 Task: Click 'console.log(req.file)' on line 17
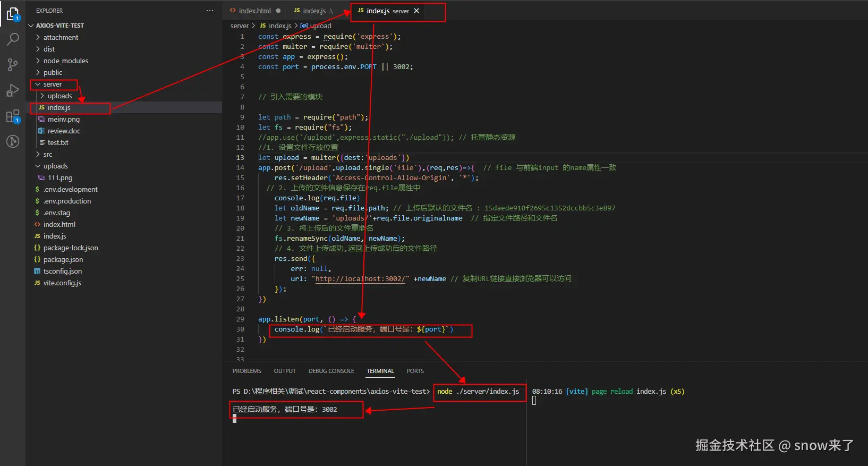tap(317, 198)
